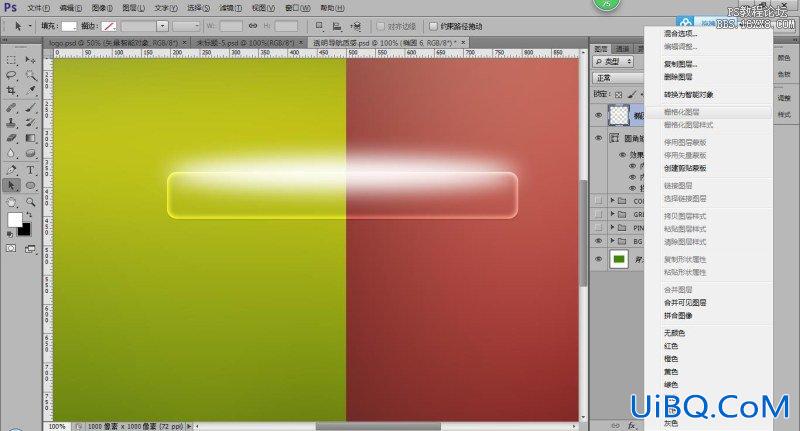The width and height of the screenshot is (800, 431).
Task: Reset to default foreground and background colors
Action: (10, 234)
